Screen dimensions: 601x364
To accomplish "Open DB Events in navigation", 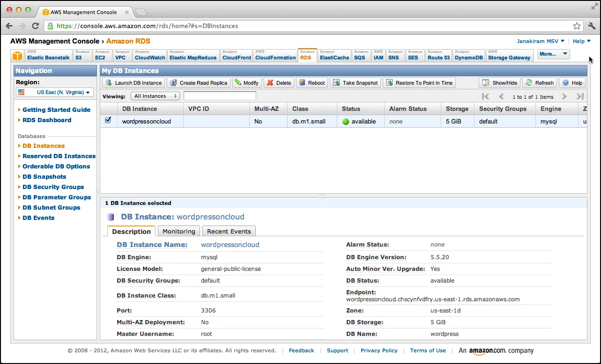I will click(38, 218).
